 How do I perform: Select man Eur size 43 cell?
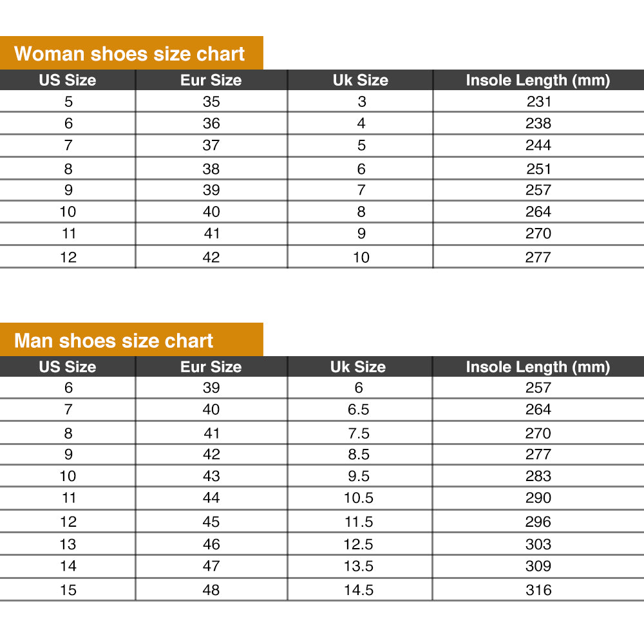(x=211, y=477)
